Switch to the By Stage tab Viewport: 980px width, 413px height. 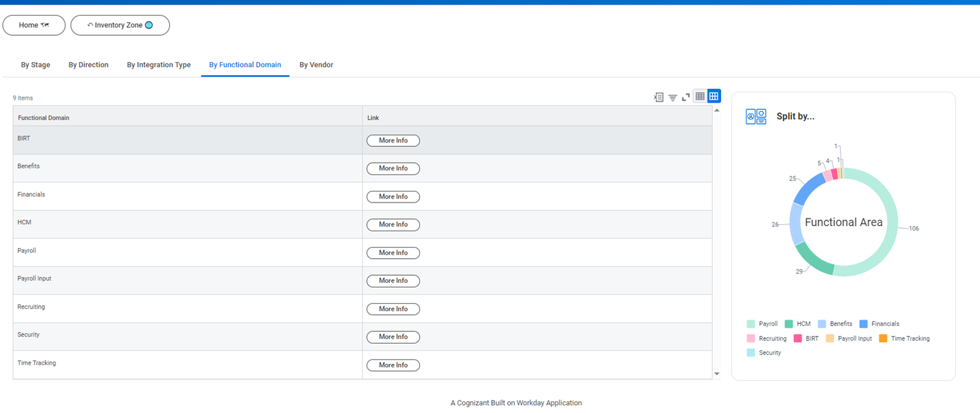point(35,65)
